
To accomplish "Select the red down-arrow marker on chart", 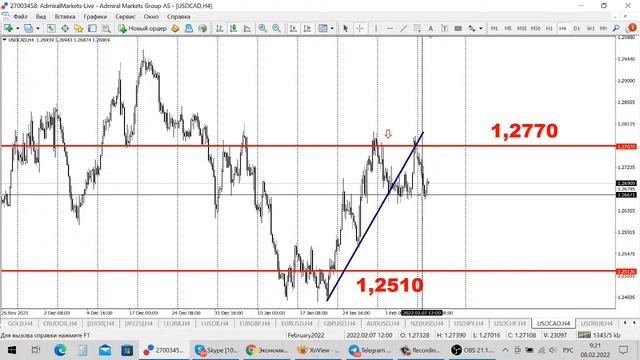I will click(x=388, y=133).
